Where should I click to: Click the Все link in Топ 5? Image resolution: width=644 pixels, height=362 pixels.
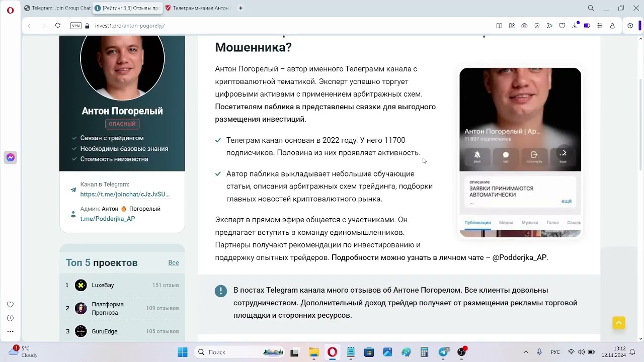click(x=174, y=262)
